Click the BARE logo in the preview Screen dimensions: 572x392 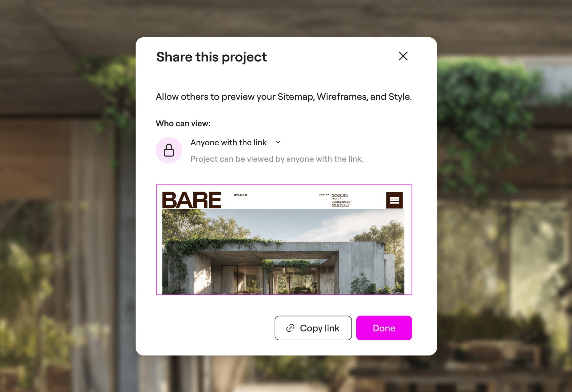click(x=192, y=200)
